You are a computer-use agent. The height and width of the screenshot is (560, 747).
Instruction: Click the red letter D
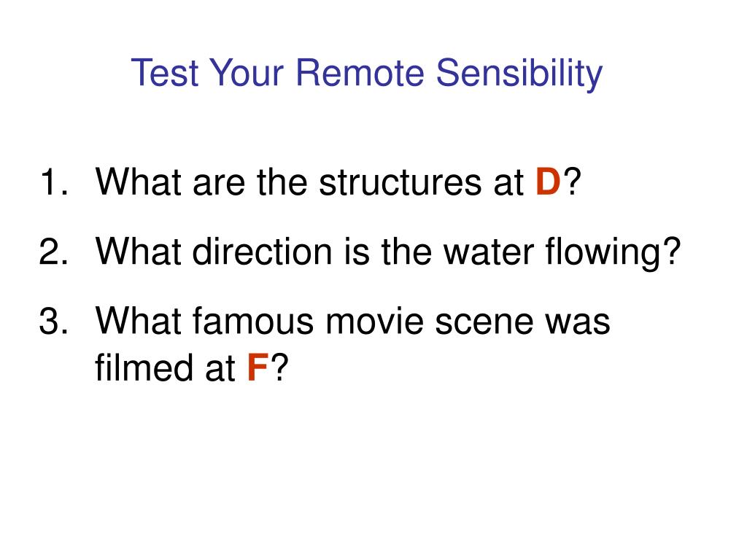pyautogui.click(x=548, y=182)
